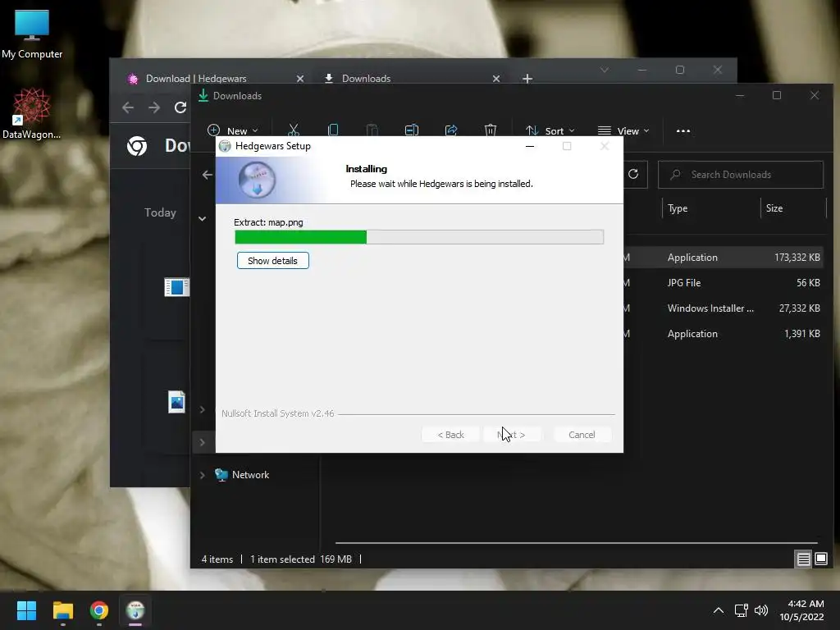Click the horizontal scrollbar in Explorer

577,543
